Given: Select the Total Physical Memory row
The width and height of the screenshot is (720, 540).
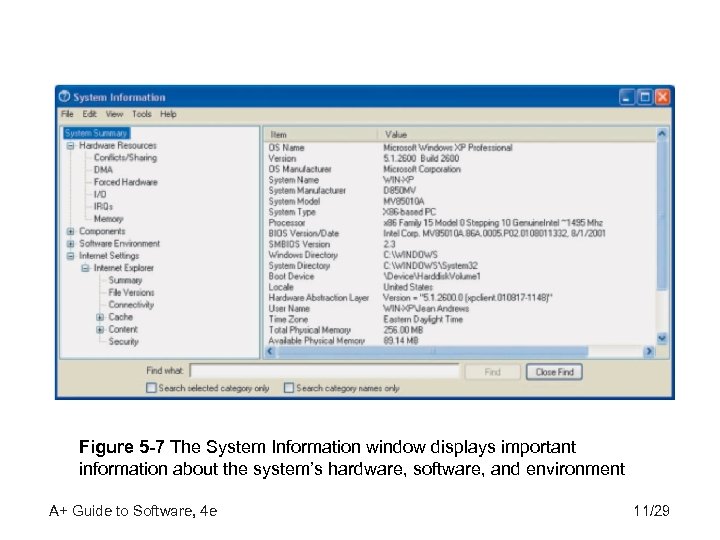Looking at the screenshot, I should (460, 330).
